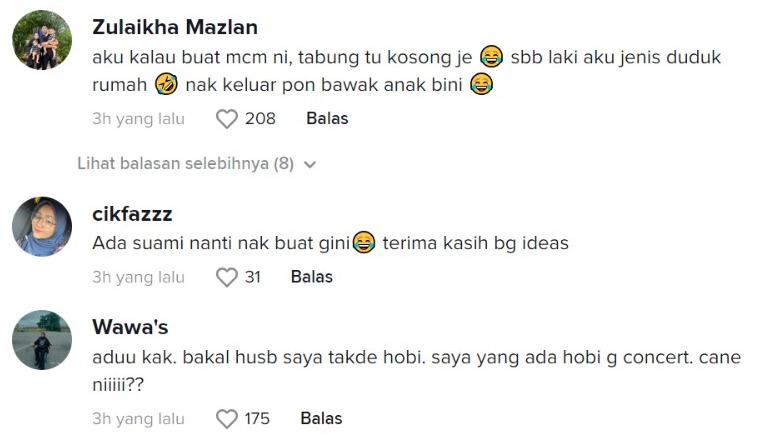Expand Lihat balasan selebihnya (8)
Image resolution: width=761 pixels, height=441 pixels.
185,164
